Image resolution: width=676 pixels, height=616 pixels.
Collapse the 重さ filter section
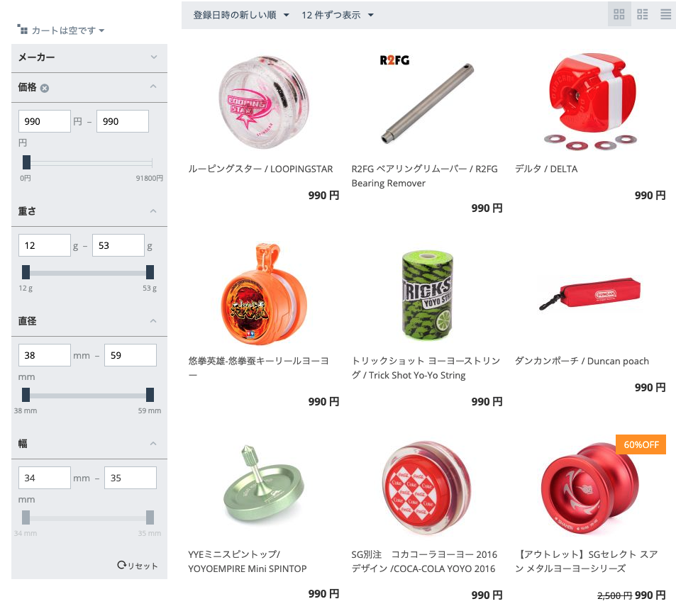153,211
